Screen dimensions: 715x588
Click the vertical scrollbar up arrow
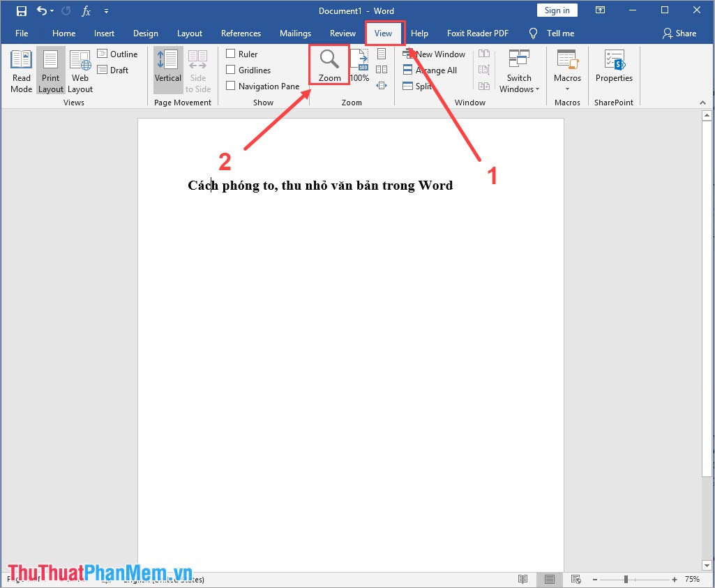(x=707, y=115)
